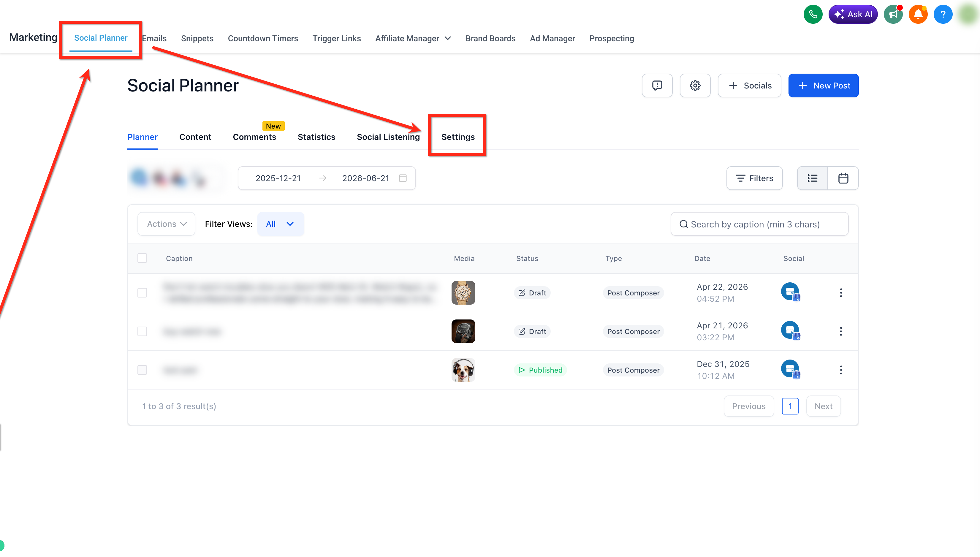Check the Apr 22, 2026 draft row
This screenshot has height=557, width=980.
pos(142,293)
